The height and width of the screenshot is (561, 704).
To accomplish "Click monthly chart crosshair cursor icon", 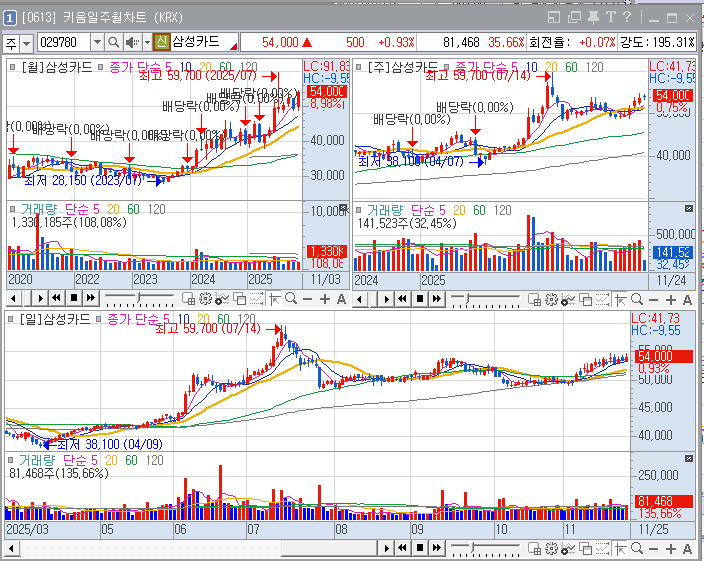I will (x=275, y=298).
